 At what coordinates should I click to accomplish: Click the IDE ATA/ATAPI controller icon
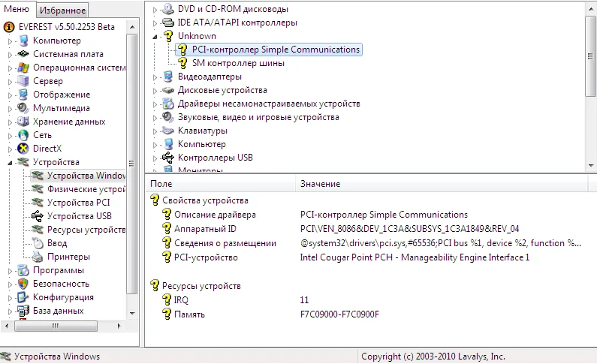pos(168,23)
